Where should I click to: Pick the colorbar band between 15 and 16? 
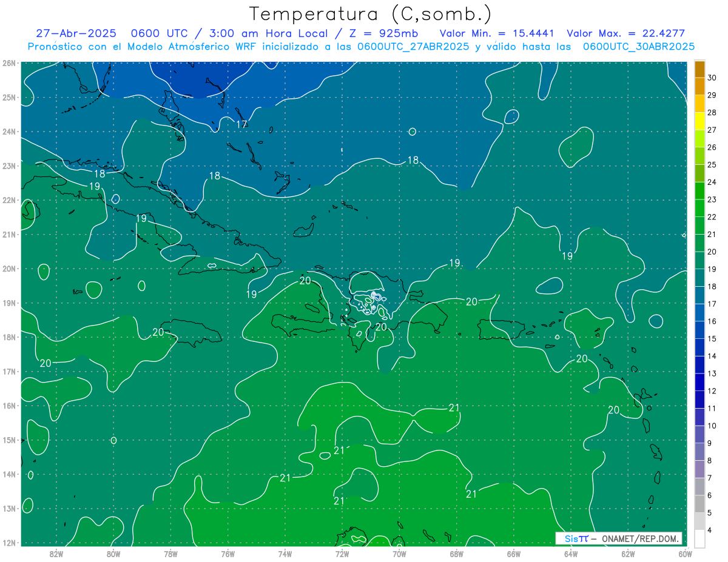[x=699, y=330]
